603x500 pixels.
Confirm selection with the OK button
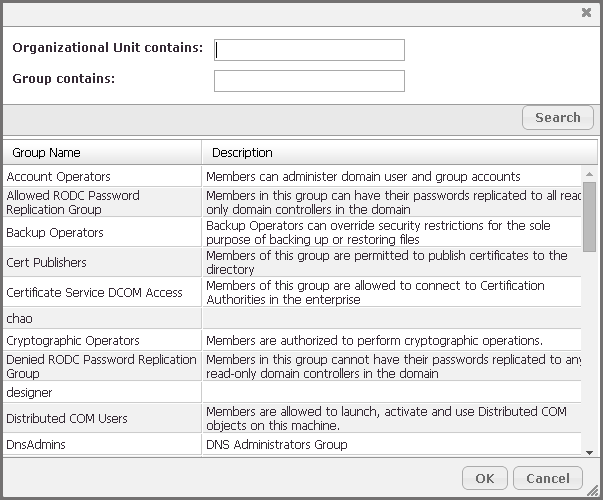(x=485, y=478)
